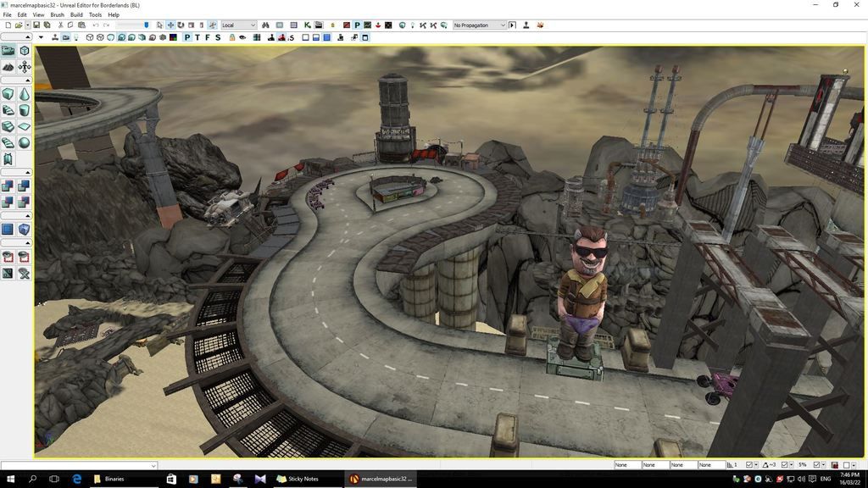The height and width of the screenshot is (488, 868).
Task: Click the CSG Add icon
Action: (8, 186)
